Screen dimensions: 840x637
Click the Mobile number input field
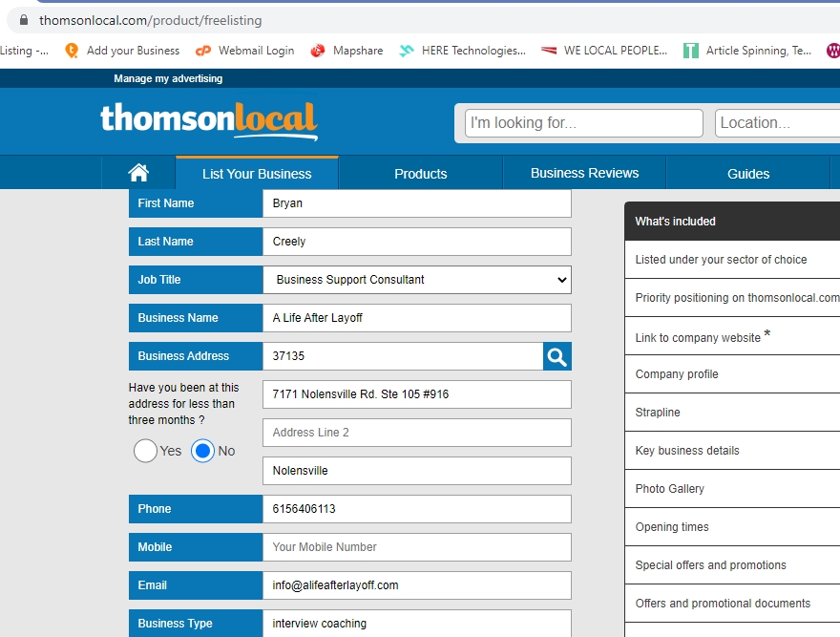tap(417, 547)
